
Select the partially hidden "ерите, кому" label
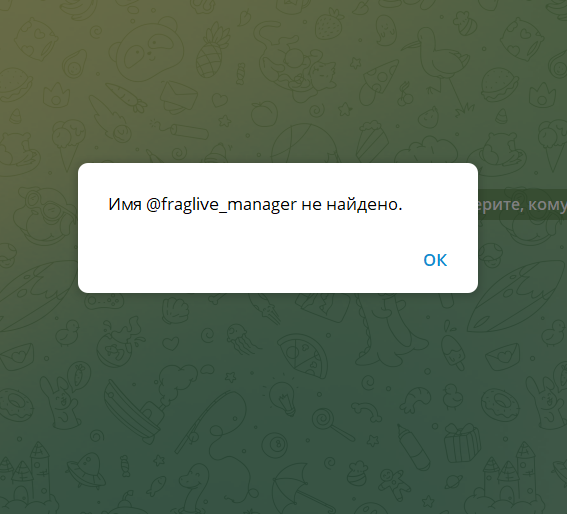coord(523,204)
